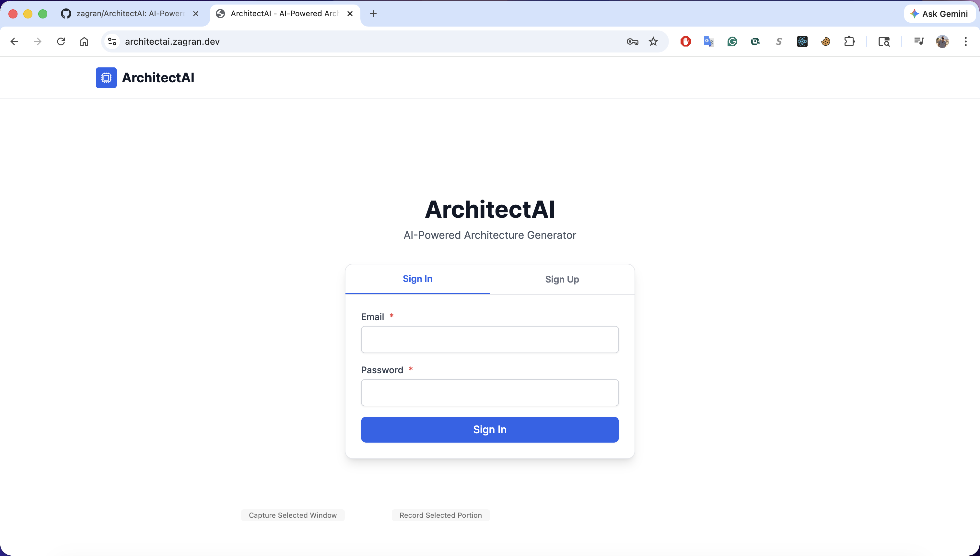Open the Extensions puzzle piece menu
This screenshot has height=556, width=980.
(849, 41)
